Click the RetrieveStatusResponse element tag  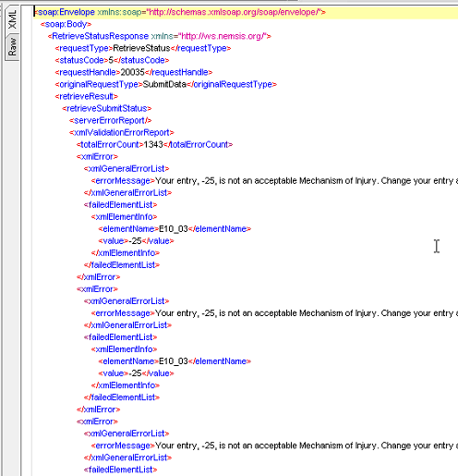coord(98,36)
